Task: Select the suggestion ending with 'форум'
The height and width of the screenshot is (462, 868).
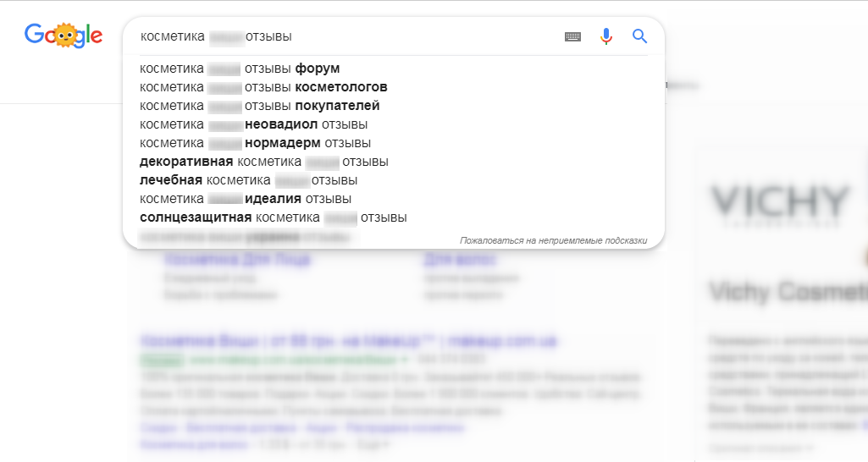Action: tap(240, 69)
